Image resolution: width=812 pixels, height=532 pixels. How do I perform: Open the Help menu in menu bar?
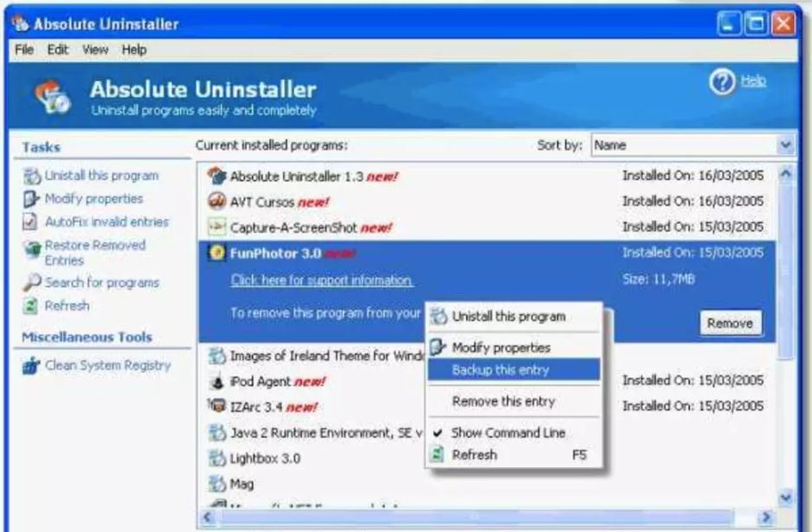pos(134,49)
